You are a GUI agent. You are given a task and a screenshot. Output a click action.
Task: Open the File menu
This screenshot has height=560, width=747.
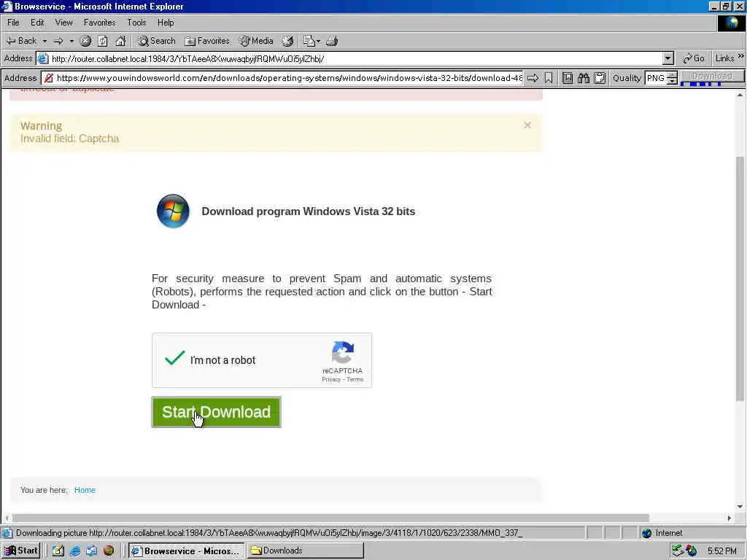[13, 23]
